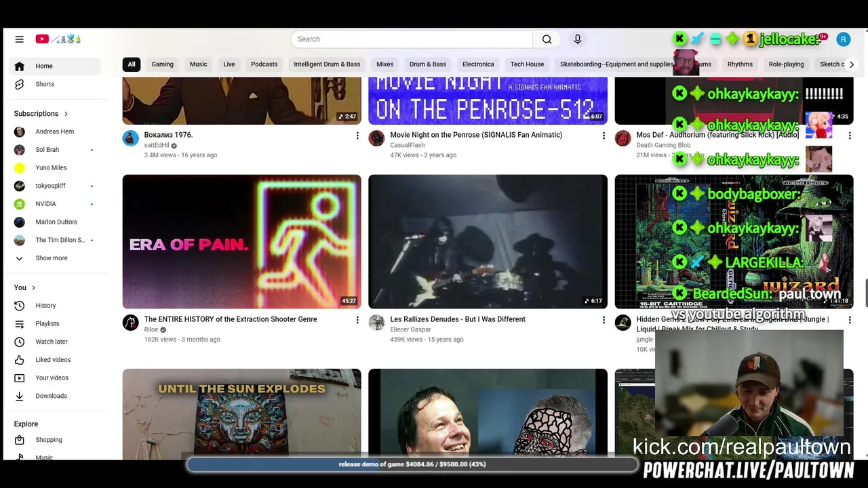Open Вокализ 1976 title link
This screenshot has width=868, height=488.
coord(168,135)
